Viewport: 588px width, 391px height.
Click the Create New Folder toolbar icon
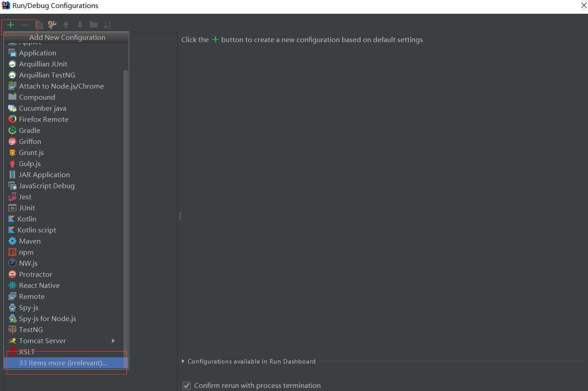pos(93,25)
